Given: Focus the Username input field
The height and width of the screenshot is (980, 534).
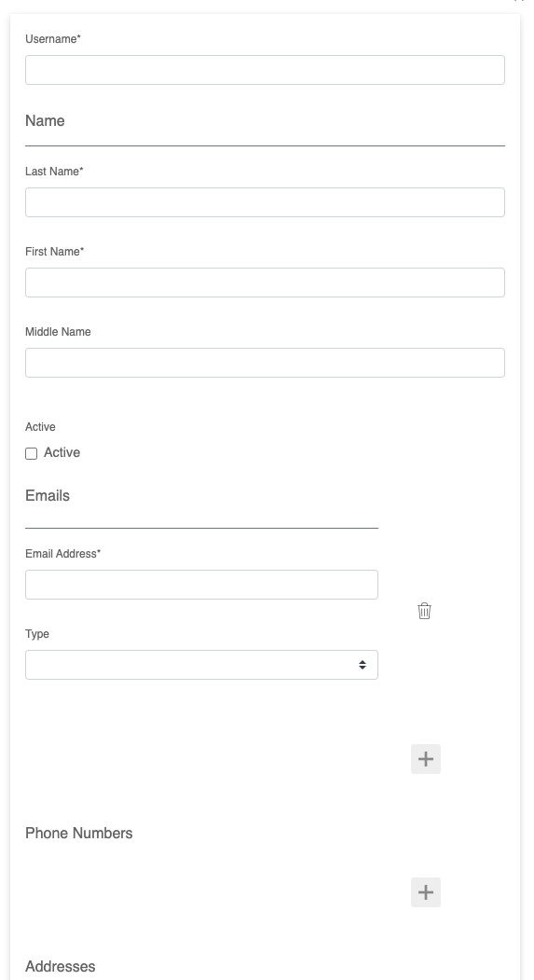Looking at the screenshot, I should point(265,70).
